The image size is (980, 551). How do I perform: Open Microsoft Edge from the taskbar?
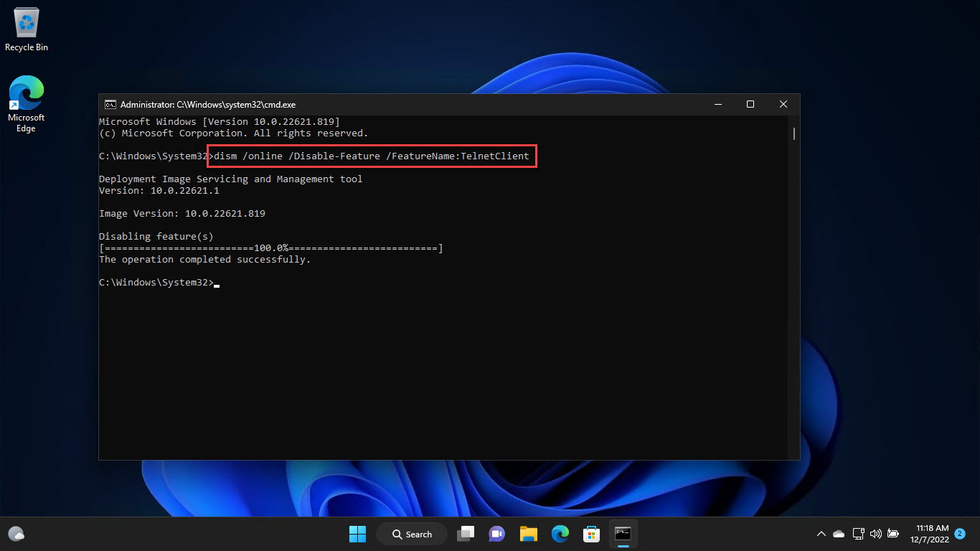(x=560, y=534)
